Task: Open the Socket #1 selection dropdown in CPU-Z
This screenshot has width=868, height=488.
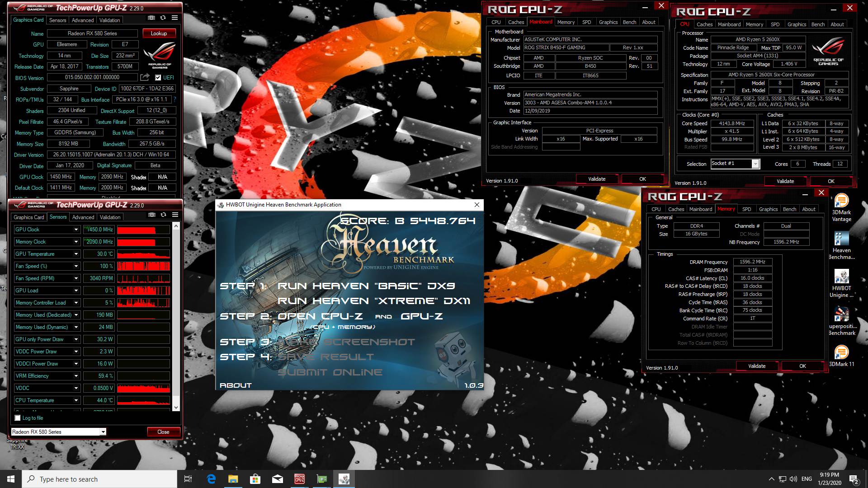Action: pos(755,164)
